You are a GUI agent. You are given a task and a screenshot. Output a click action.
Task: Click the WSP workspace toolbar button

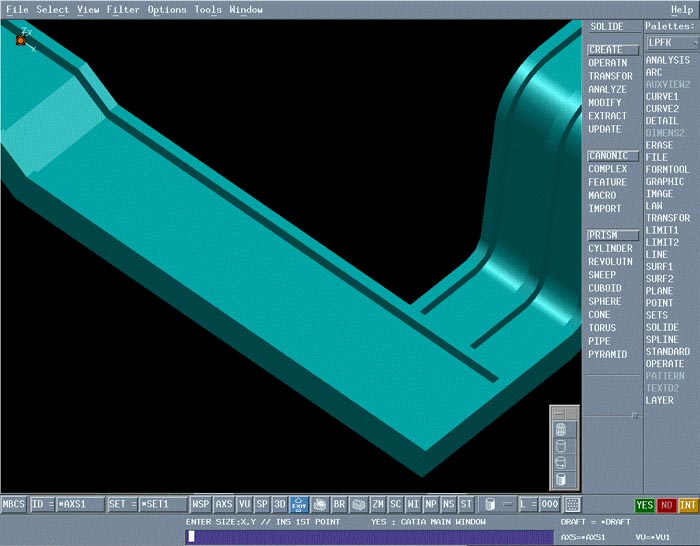point(201,505)
